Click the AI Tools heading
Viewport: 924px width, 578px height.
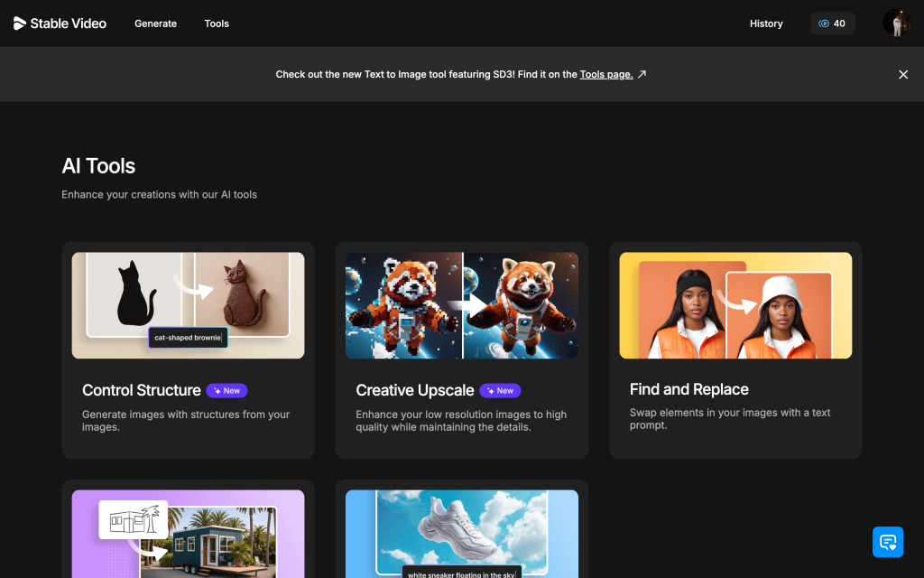pos(98,166)
